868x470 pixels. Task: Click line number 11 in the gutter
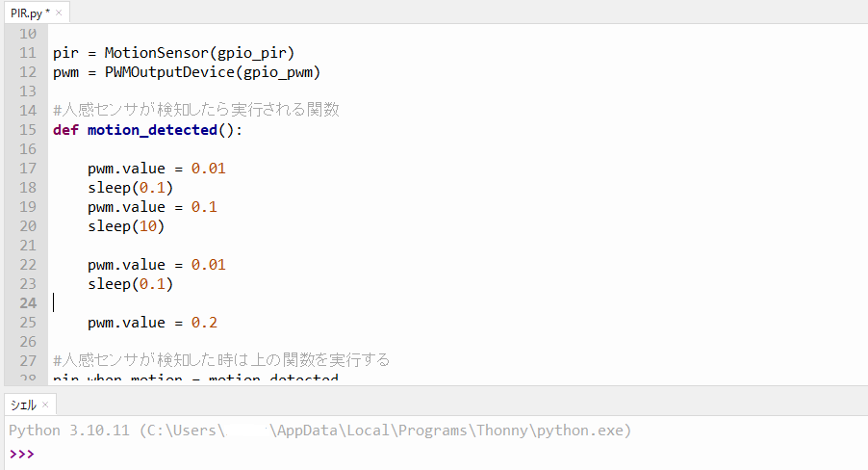click(28, 53)
